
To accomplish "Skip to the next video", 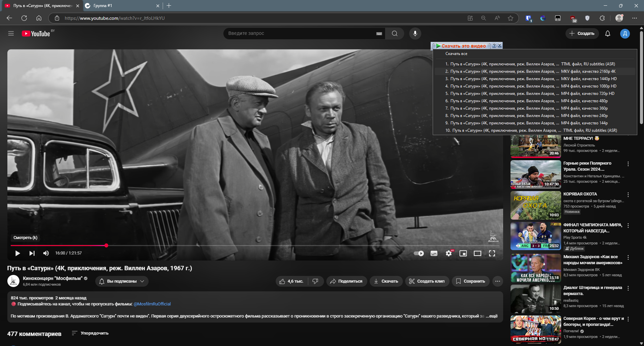I will (x=32, y=253).
